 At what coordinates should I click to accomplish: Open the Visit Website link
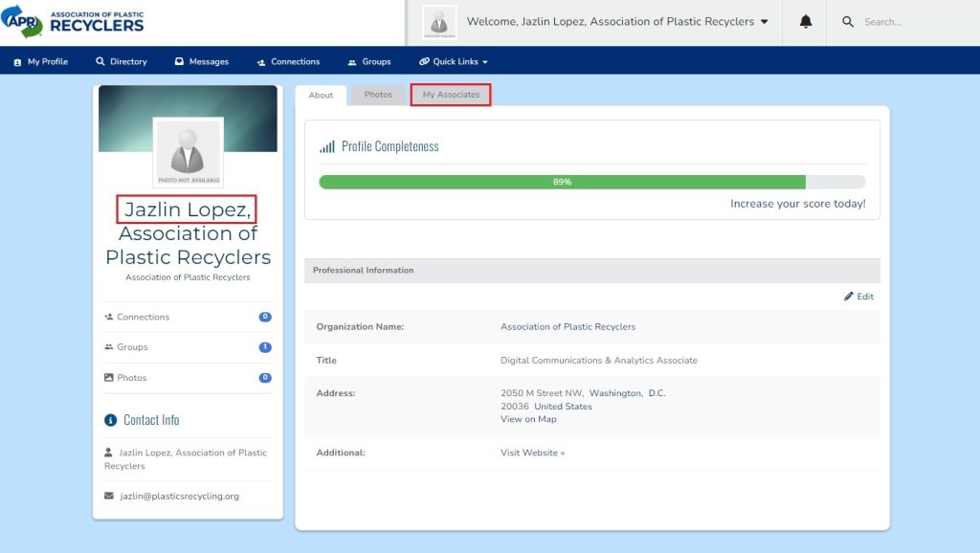(532, 453)
